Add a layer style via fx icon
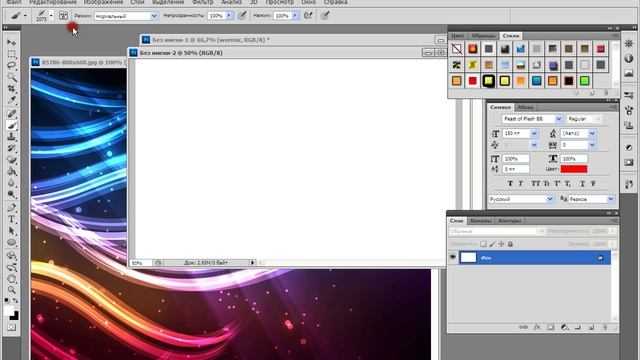This screenshot has height=360, width=640. click(x=538, y=327)
